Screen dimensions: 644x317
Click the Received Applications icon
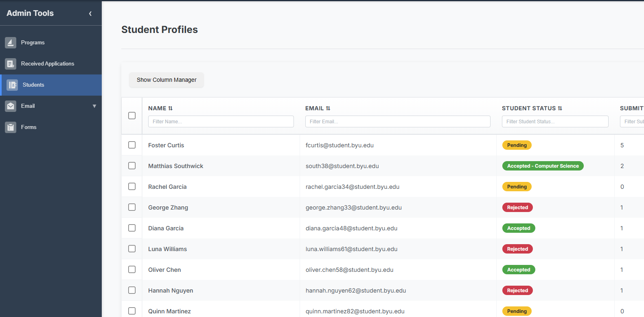point(11,64)
